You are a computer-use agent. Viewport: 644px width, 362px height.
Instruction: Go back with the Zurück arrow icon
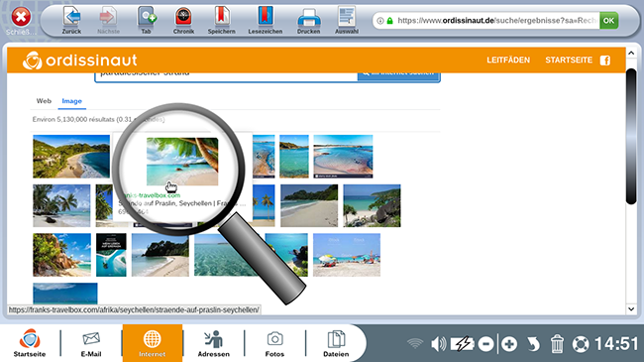[72, 17]
